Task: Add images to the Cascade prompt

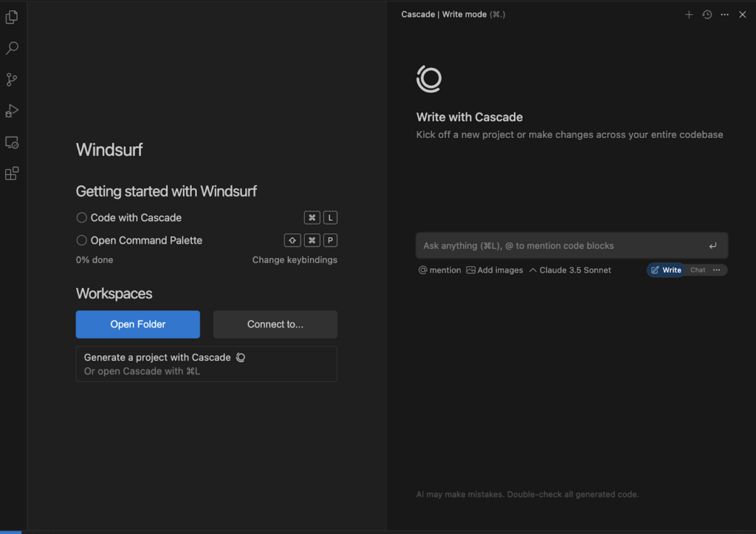Action: pyautogui.click(x=495, y=270)
